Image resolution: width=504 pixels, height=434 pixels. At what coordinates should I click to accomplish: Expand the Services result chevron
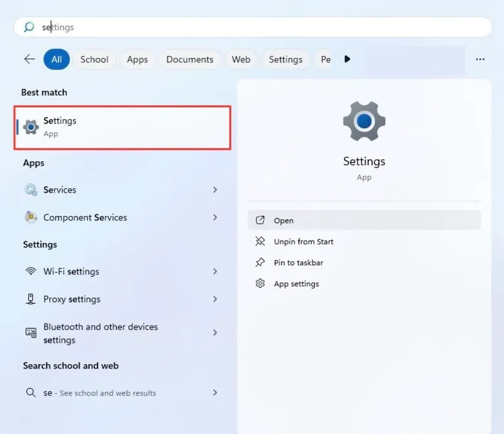click(215, 190)
